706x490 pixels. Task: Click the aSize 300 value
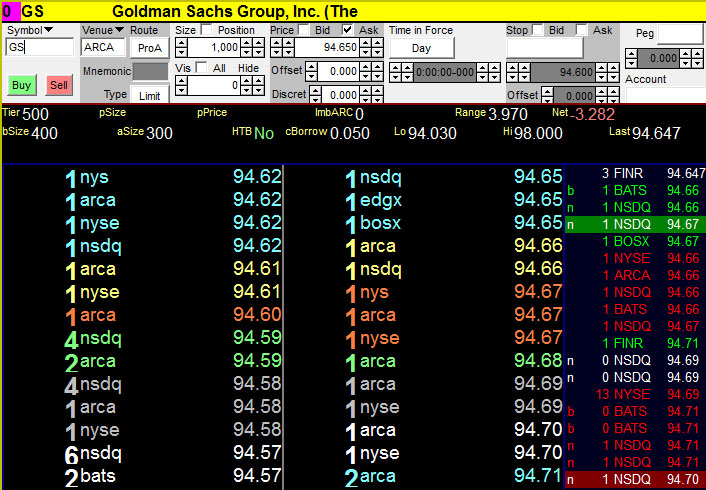159,133
